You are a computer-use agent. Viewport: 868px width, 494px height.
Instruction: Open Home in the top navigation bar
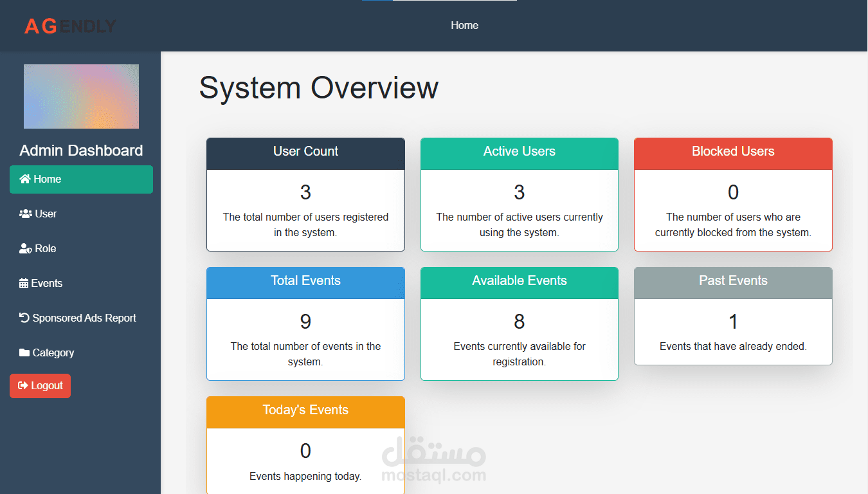[464, 26]
